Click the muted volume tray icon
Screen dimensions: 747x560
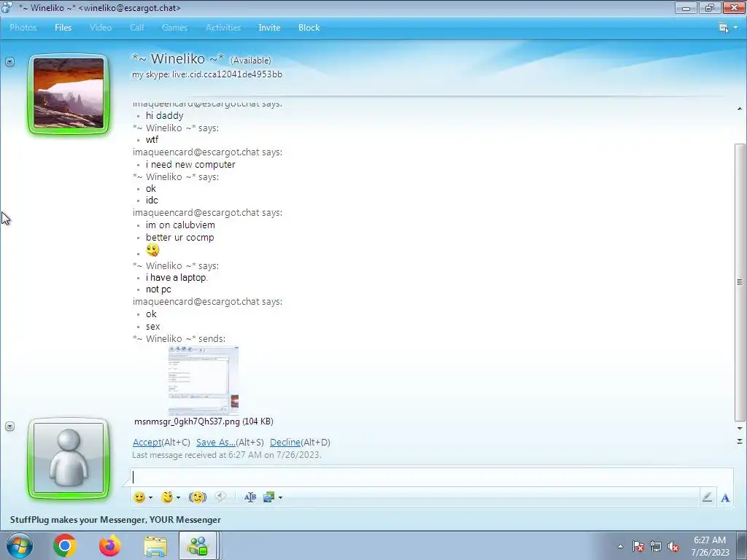tap(673, 546)
